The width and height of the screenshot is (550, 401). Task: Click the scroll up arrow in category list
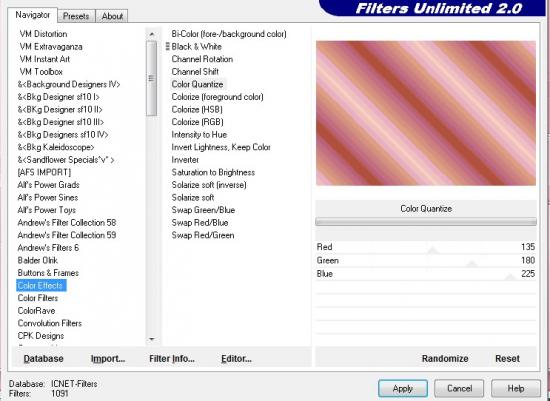click(x=152, y=34)
